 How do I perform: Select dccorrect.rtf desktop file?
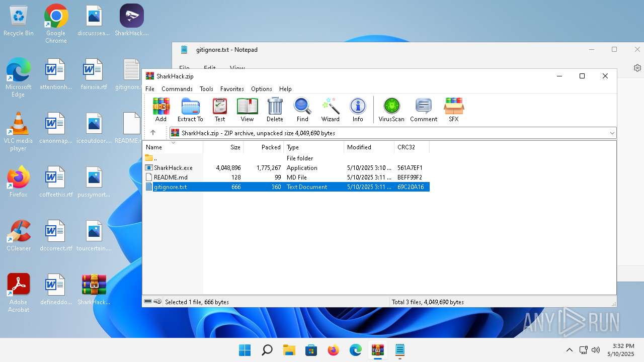tap(56, 235)
